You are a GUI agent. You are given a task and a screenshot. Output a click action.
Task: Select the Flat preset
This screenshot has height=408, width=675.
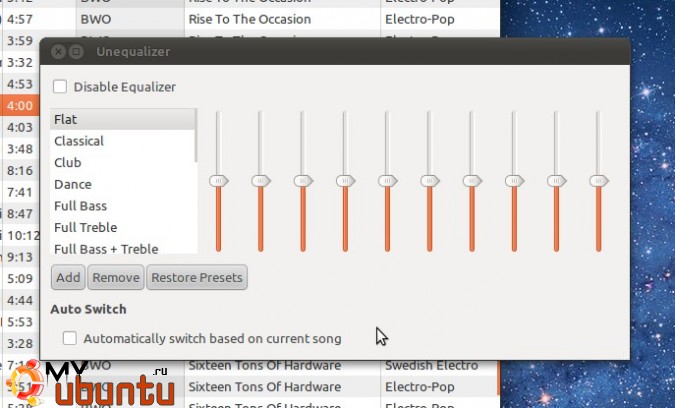[x=120, y=120]
